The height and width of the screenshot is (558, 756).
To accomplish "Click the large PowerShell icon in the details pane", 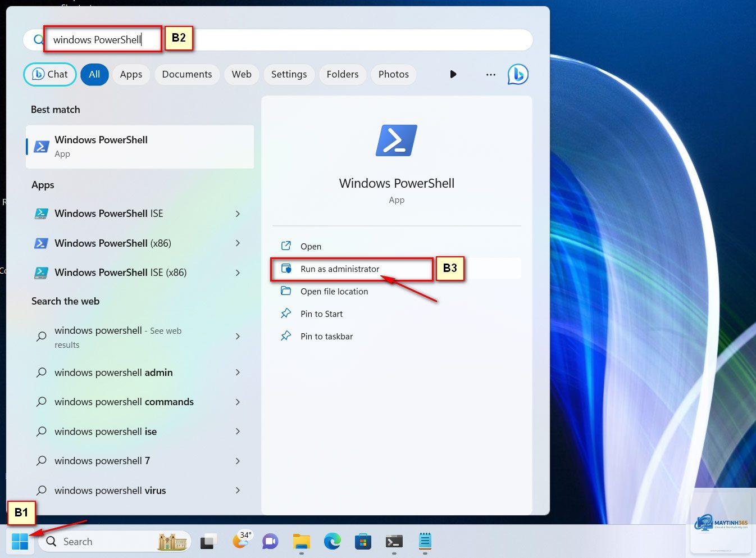I will pyautogui.click(x=397, y=140).
